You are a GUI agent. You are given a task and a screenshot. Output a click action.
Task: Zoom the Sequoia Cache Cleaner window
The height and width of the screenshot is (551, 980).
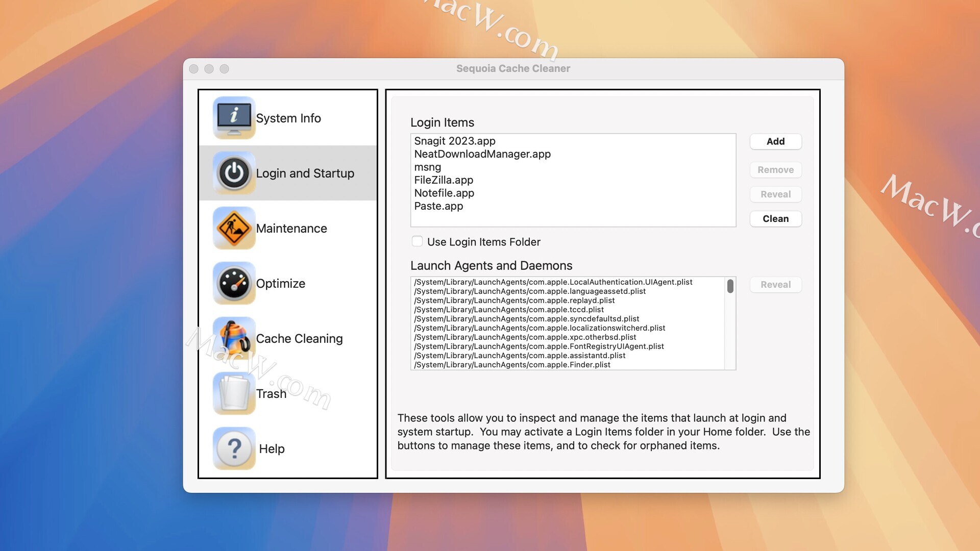pyautogui.click(x=224, y=69)
